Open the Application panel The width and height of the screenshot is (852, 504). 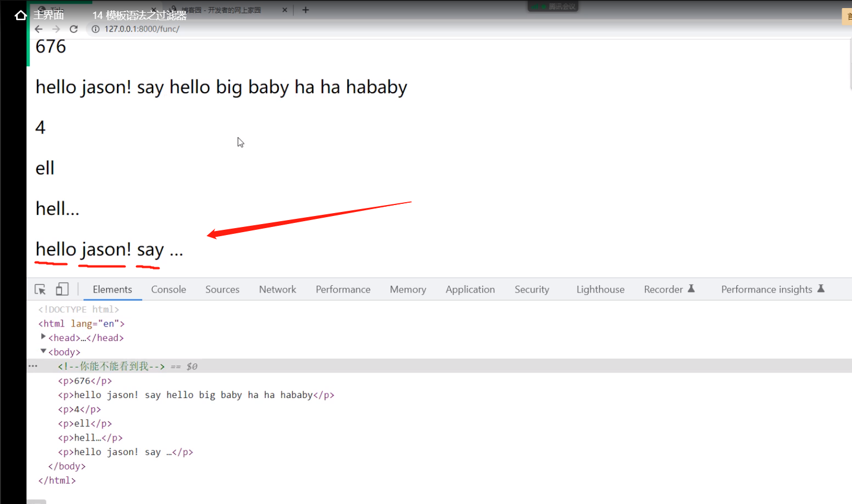coord(470,289)
